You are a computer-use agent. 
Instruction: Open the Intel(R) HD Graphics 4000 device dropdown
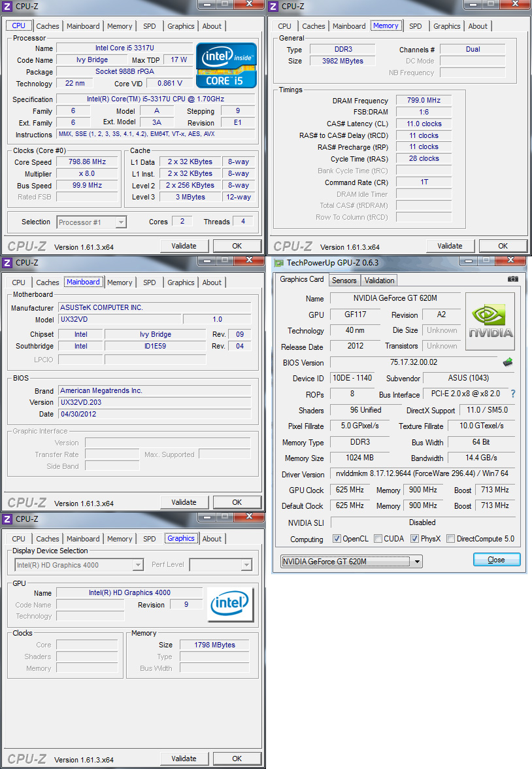(x=79, y=565)
